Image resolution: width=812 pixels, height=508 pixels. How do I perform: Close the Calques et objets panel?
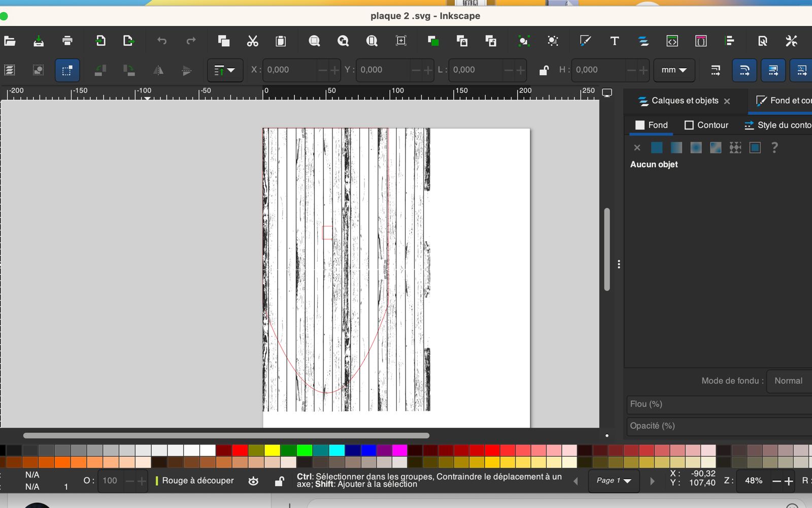(x=727, y=101)
